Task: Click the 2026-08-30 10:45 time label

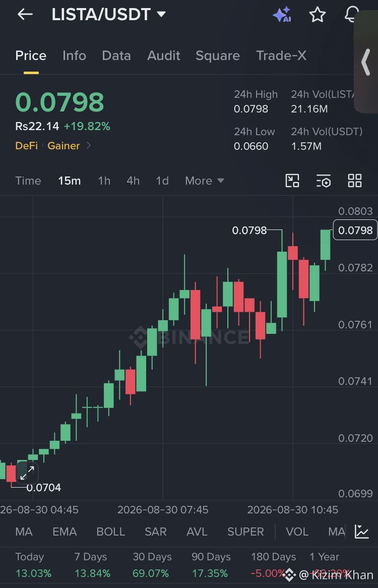Action: click(293, 510)
